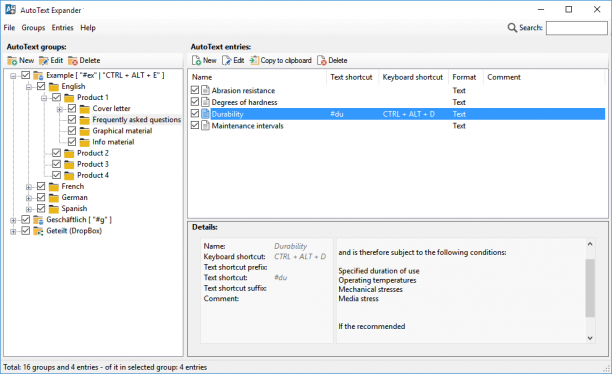Expand the Geteilt (DropBox) group

[13, 232]
